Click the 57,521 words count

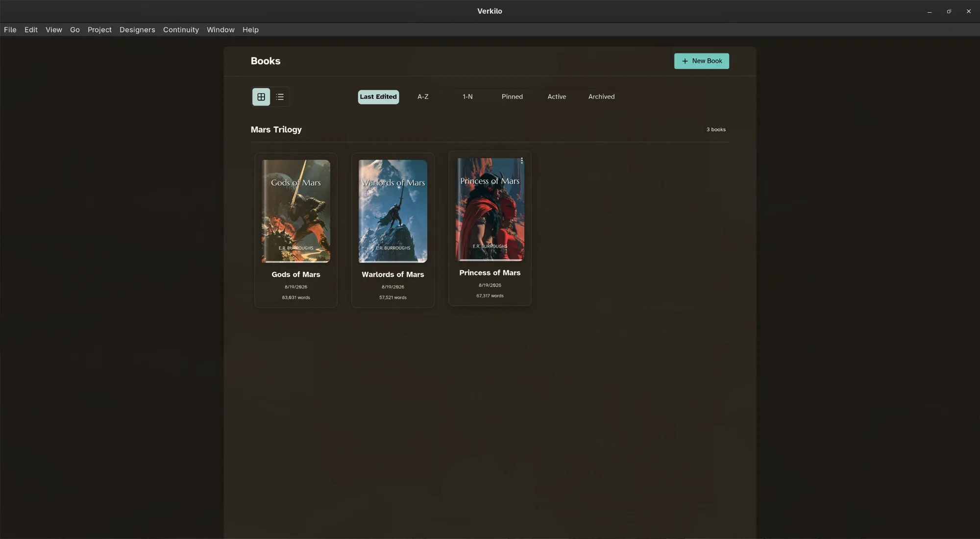tap(393, 298)
